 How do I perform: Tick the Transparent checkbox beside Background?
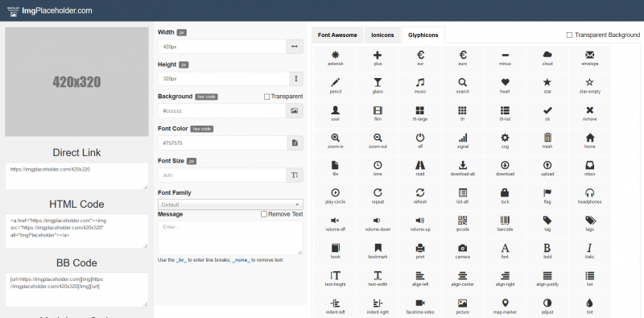tap(266, 97)
